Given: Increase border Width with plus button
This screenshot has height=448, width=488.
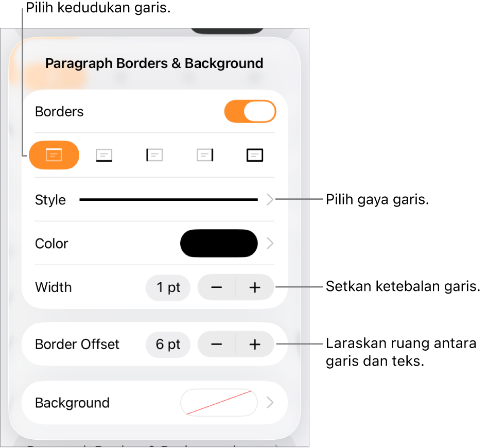Looking at the screenshot, I should (255, 288).
